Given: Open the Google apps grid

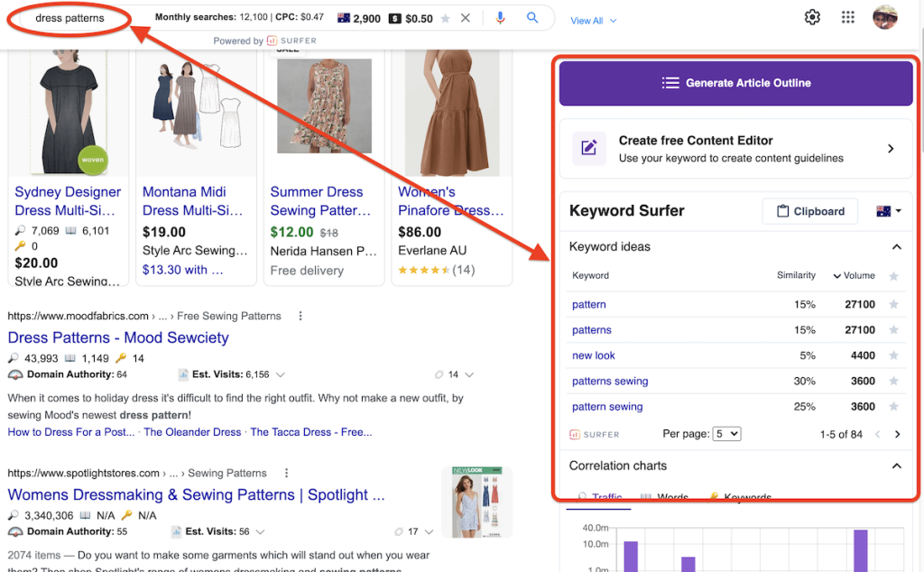Looking at the screenshot, I should click(847, 17).
